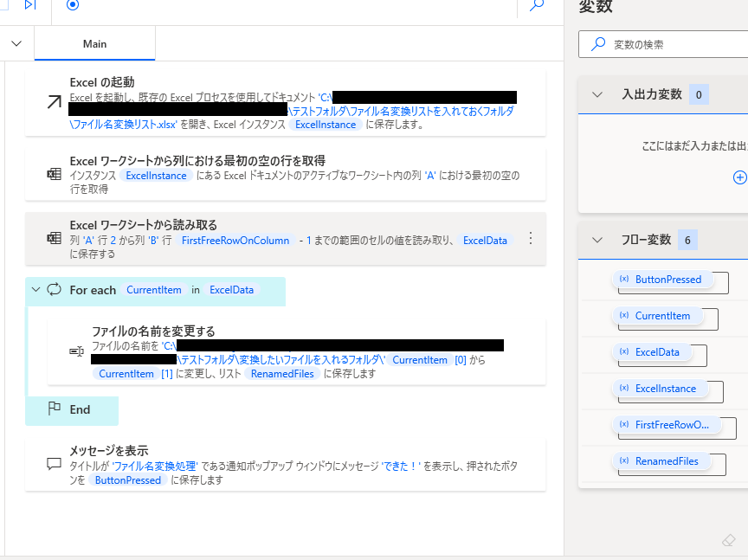Viewport: 748px width, 560px height.
Task: Click the recorder icon in the toolbar
Action: pyautogui.click(x=73, y=6)
